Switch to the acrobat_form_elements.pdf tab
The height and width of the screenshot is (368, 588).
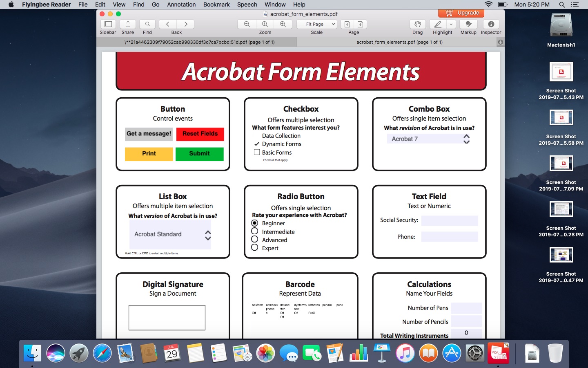point(399,42)
